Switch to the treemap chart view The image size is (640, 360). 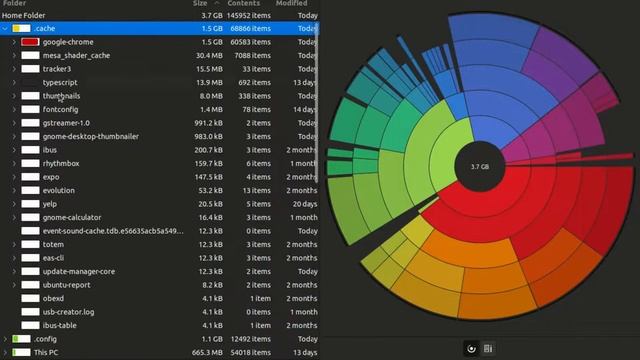coord(488,349)
